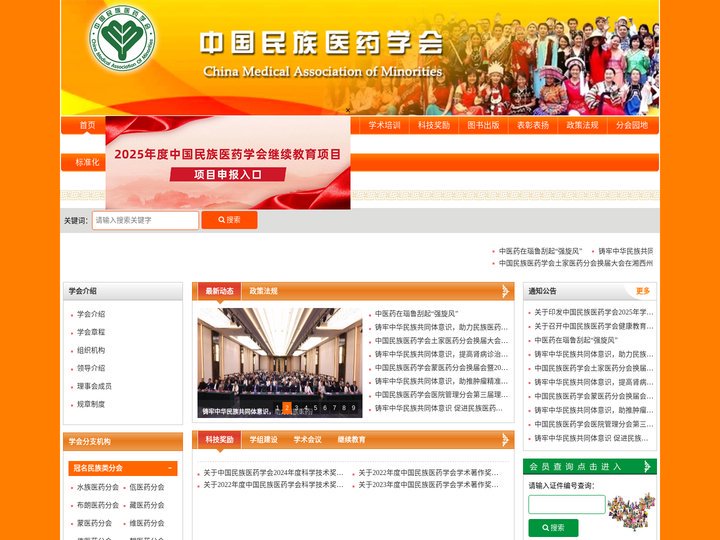
Task: Click the conference hall carousel photo
Action: click(x=280, y=363)
